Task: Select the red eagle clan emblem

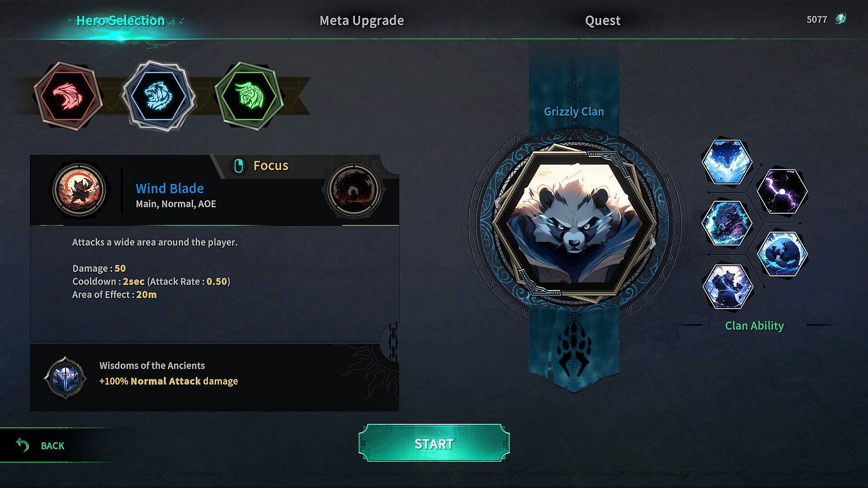Action: 68,96
